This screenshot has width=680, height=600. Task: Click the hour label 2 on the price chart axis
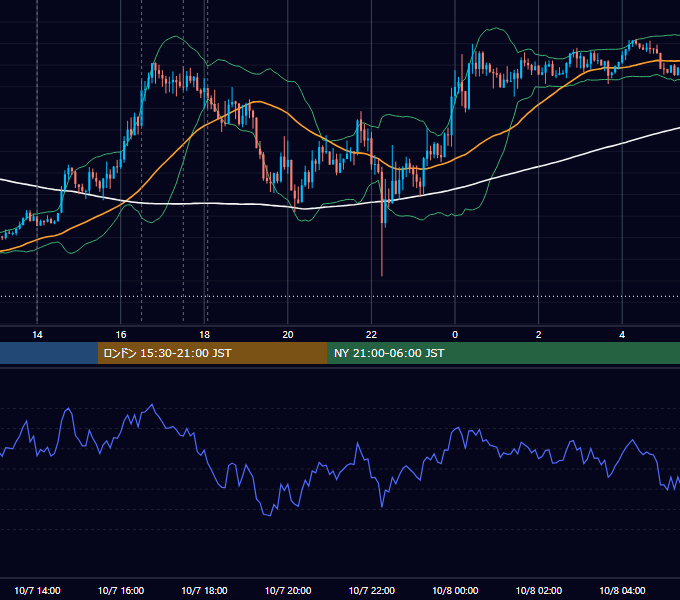pos(539,334)
